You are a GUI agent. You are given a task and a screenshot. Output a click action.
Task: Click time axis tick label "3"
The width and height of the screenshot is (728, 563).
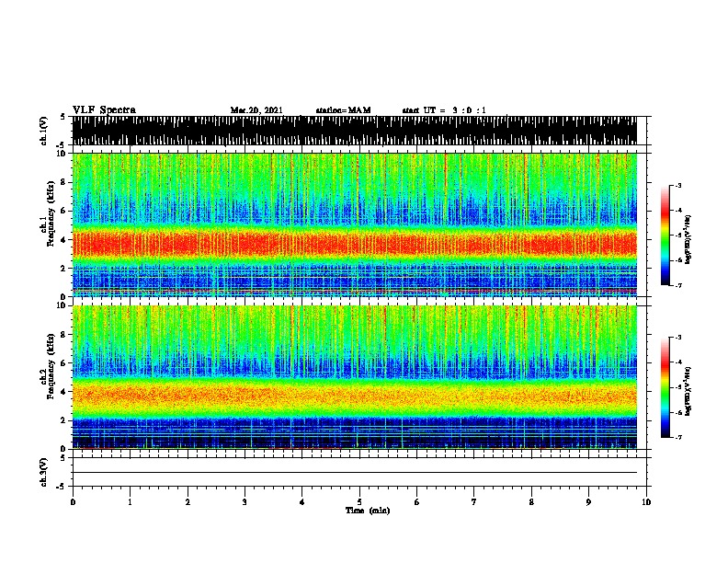(x=245, y=502)
